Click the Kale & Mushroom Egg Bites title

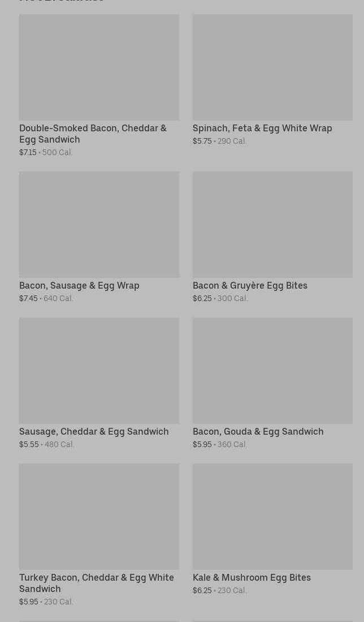252,577
